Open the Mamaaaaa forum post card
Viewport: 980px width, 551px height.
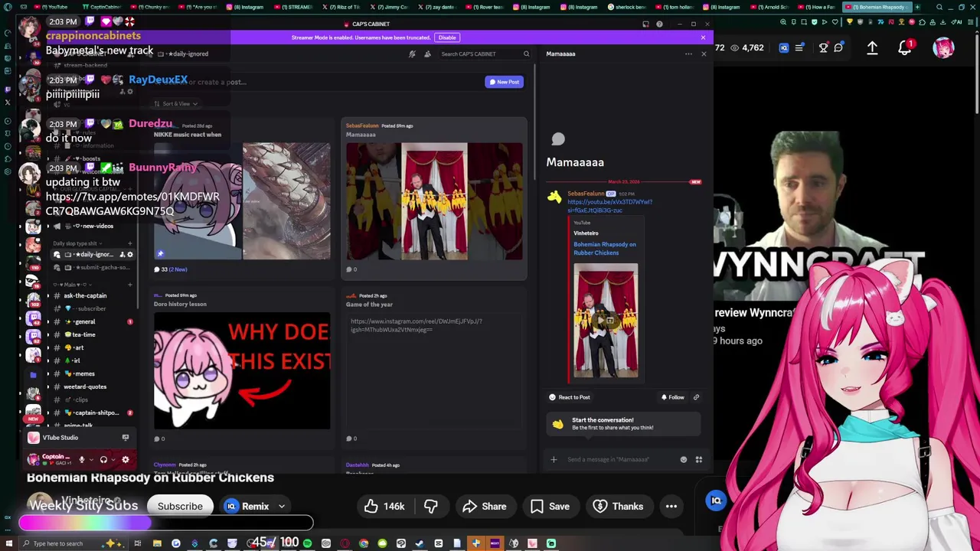[x=434, y=197]
